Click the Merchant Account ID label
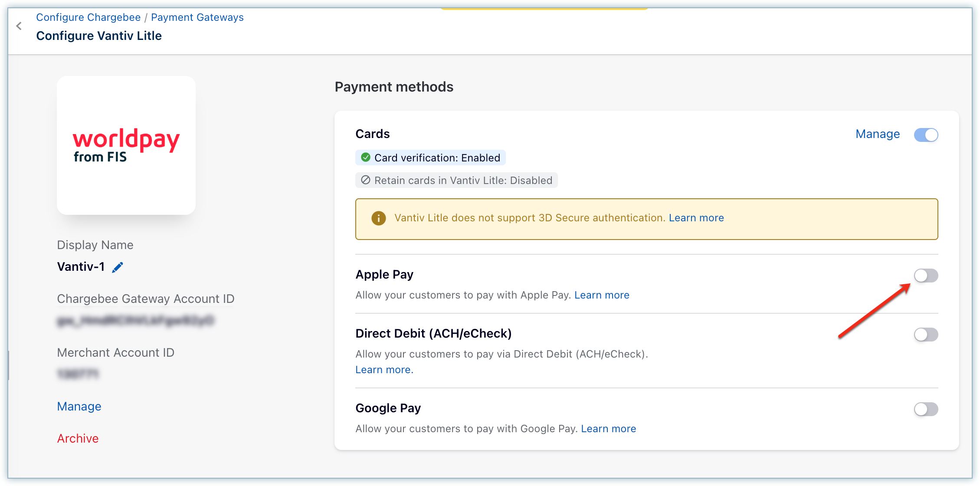 pyautogui.click(x=116, y=353)
